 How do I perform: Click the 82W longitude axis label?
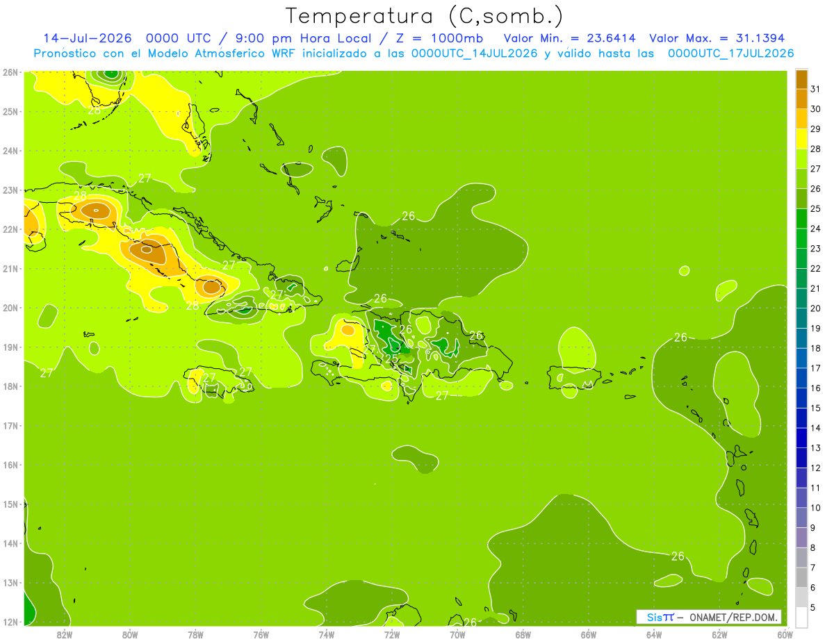[64, 634]
